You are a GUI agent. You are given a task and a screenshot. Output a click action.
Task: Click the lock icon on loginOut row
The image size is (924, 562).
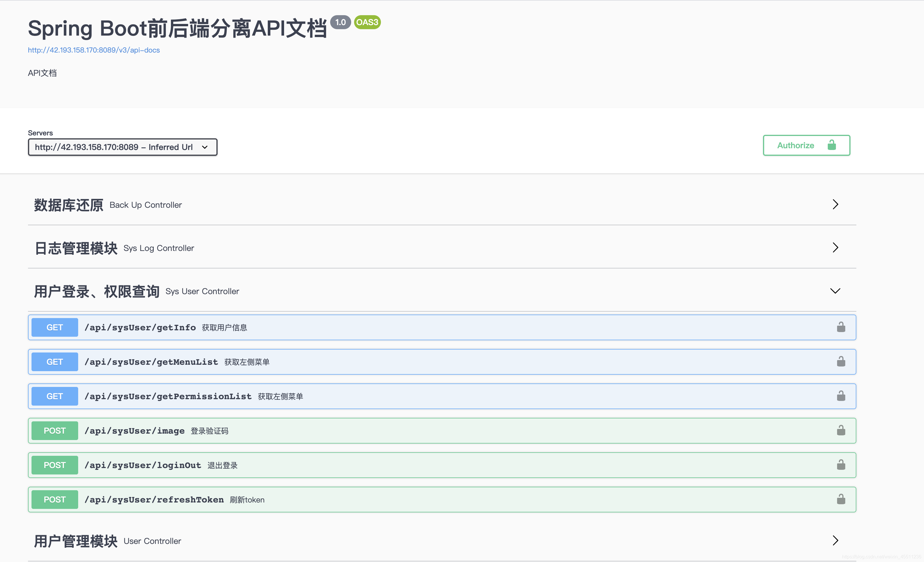841,465
